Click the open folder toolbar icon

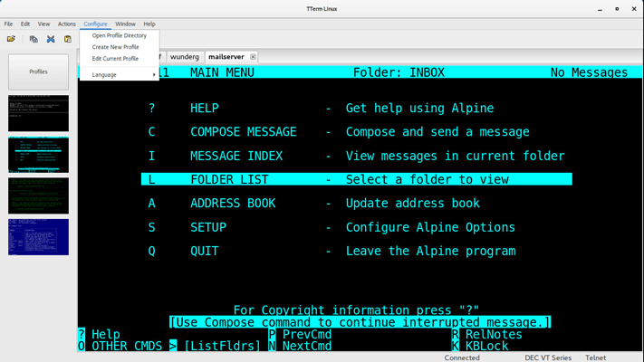11,39
